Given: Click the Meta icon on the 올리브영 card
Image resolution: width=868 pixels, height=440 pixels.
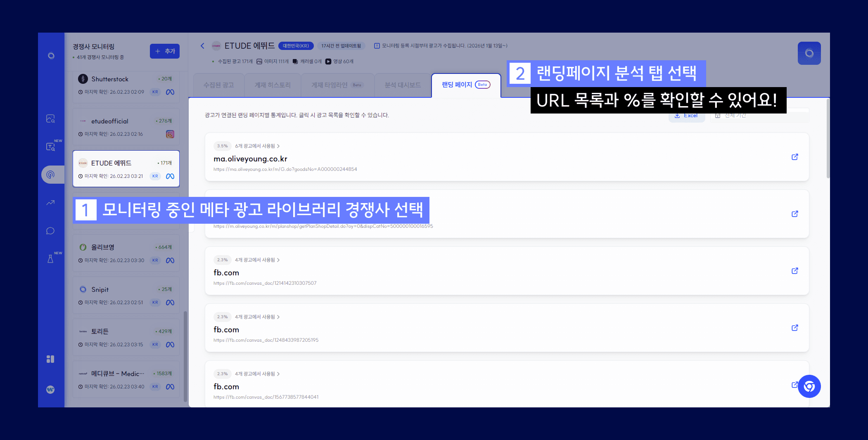Looking at the screenshot, I should click(x=170, y=260).
